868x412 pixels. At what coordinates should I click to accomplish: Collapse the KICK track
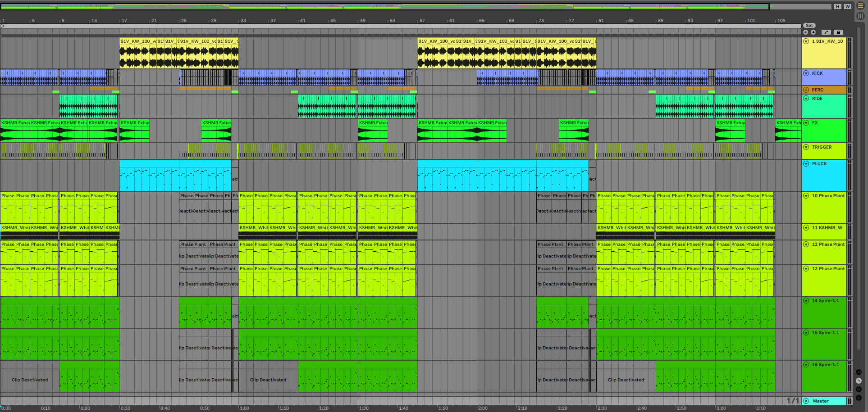coord(806,73)
